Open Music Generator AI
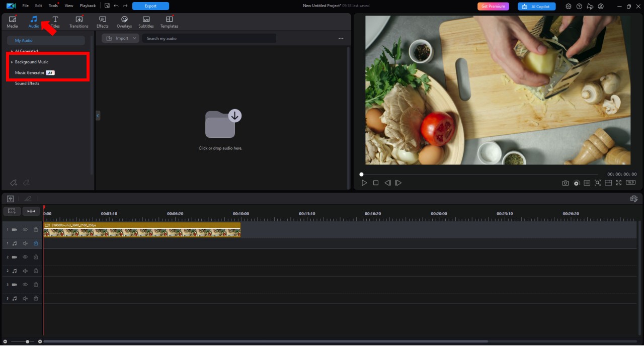 coord(35,73)
